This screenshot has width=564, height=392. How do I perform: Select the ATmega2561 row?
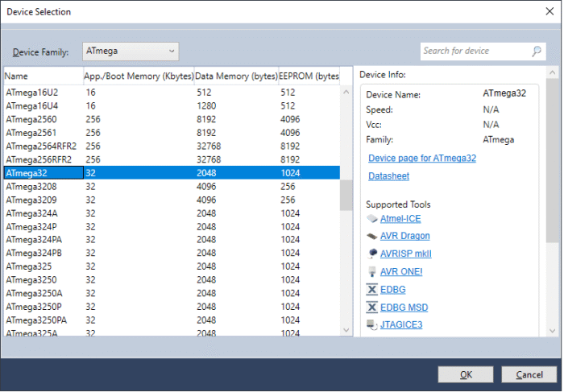(x=172, y=133)
